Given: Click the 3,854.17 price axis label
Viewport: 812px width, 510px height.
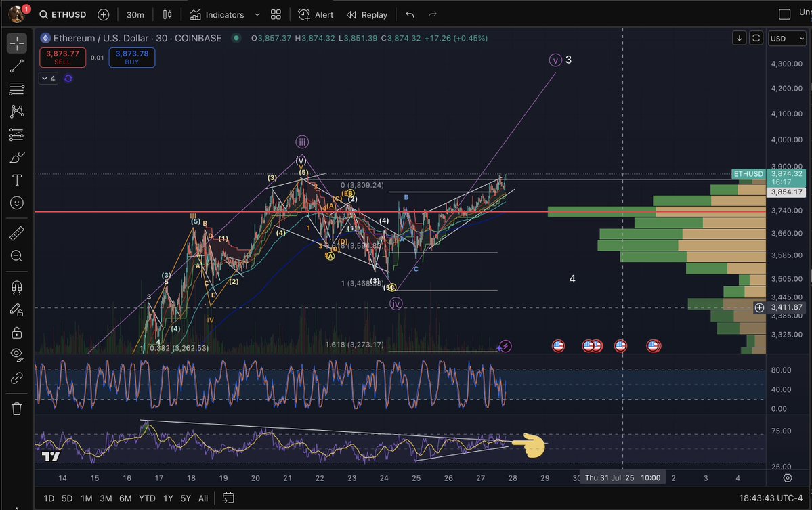Looking at the screenshot, I should point(786,192).
